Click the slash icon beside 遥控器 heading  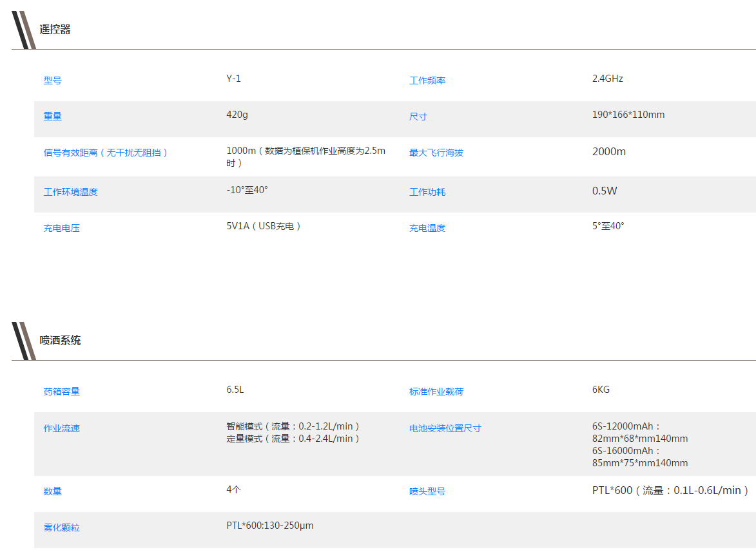pos(23,30)
